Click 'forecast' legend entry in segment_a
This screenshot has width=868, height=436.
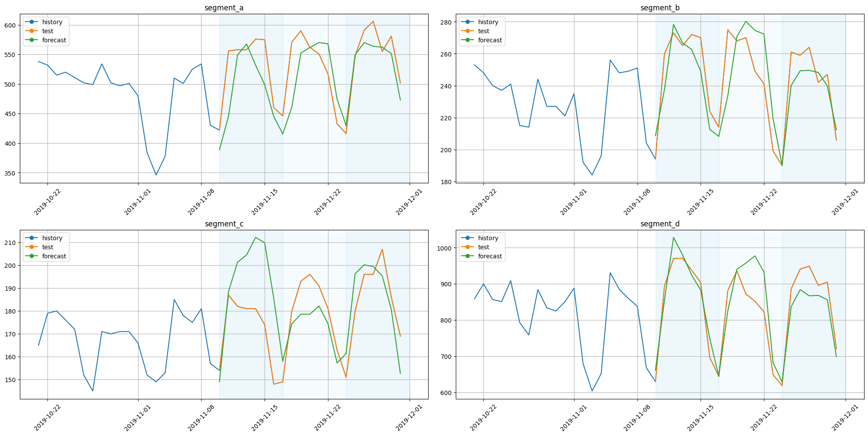click(x=46, y=40)
